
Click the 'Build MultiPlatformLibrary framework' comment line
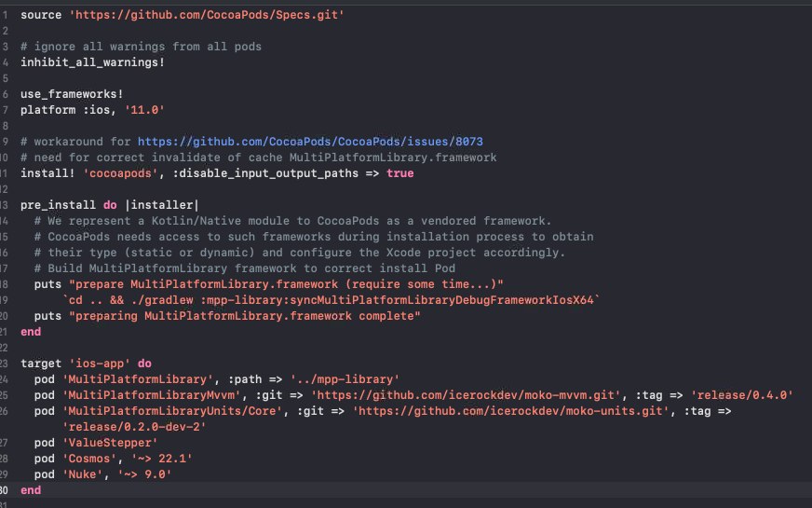(x=244, y=268)
